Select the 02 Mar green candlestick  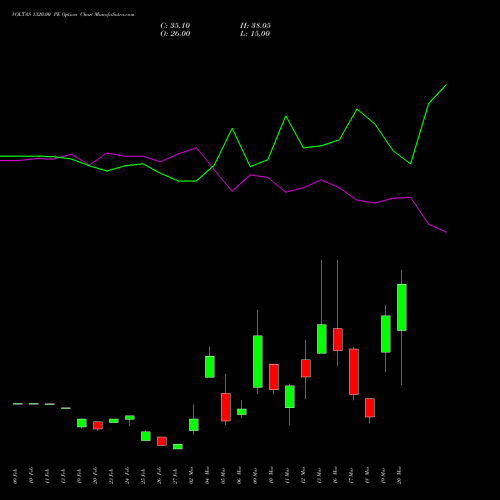coord(194,425)
